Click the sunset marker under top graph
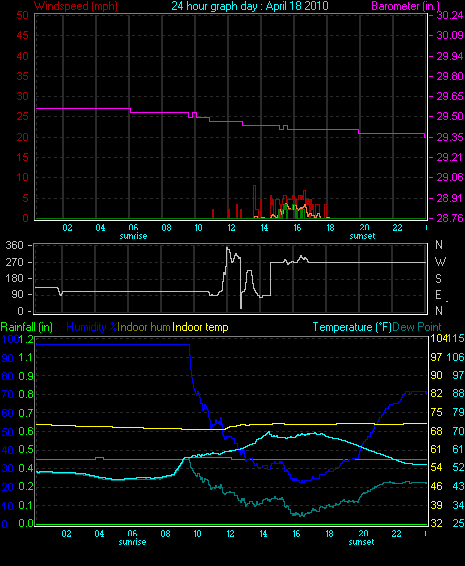Image resolution: width=465 pixels, height=566 pixels. pos(362,236)
